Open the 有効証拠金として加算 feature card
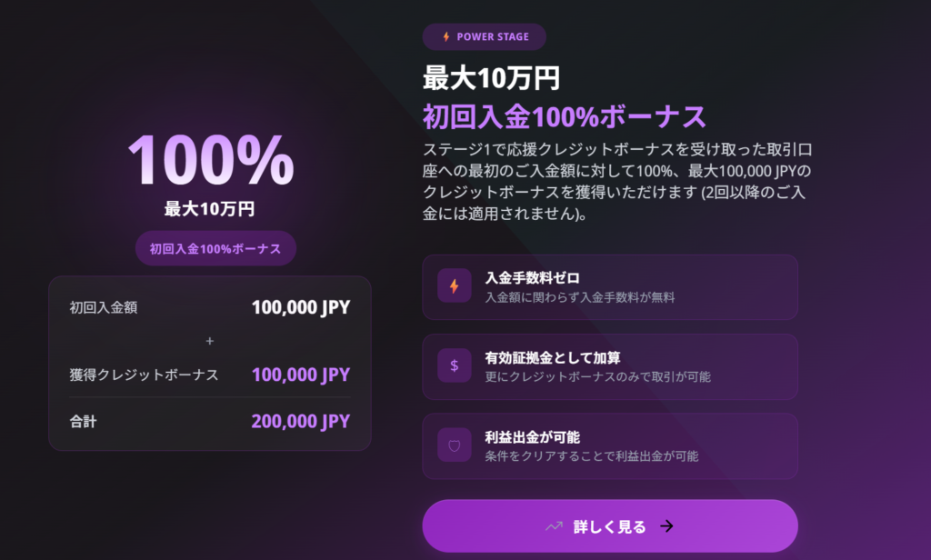This screenshot has height=560, width=931. point(609,366)
